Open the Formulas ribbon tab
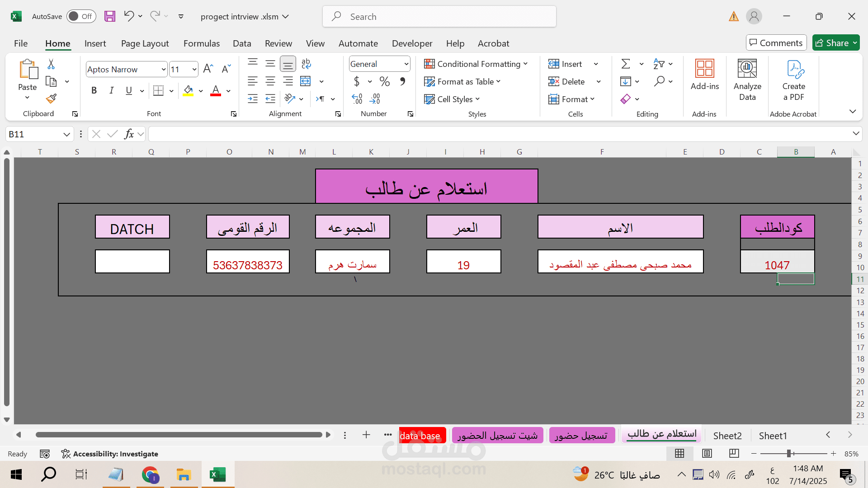868x488 pixels. click(201, 43)
